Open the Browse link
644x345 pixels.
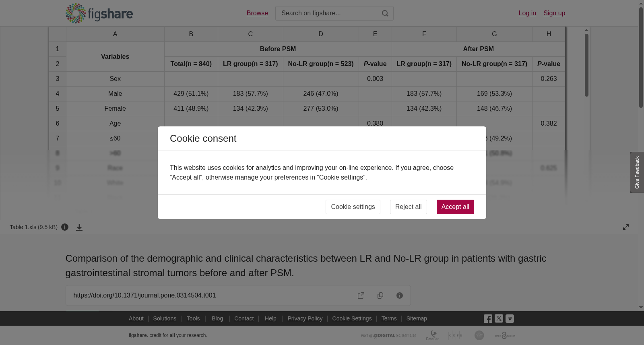(x=257, y=13)
